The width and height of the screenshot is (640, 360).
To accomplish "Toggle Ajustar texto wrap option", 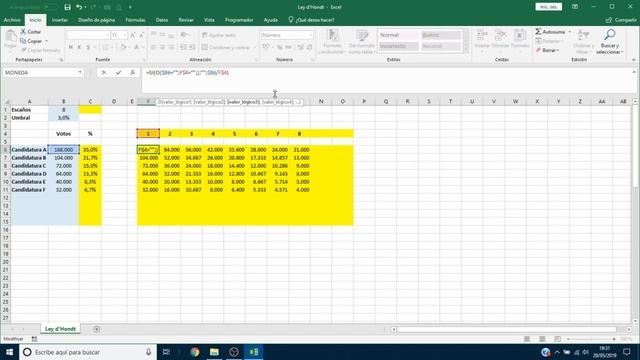I will click(x=219, y=35).
